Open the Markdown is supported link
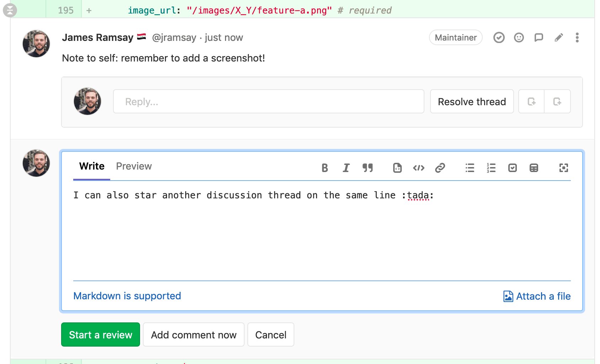 (x=127, y=296)
